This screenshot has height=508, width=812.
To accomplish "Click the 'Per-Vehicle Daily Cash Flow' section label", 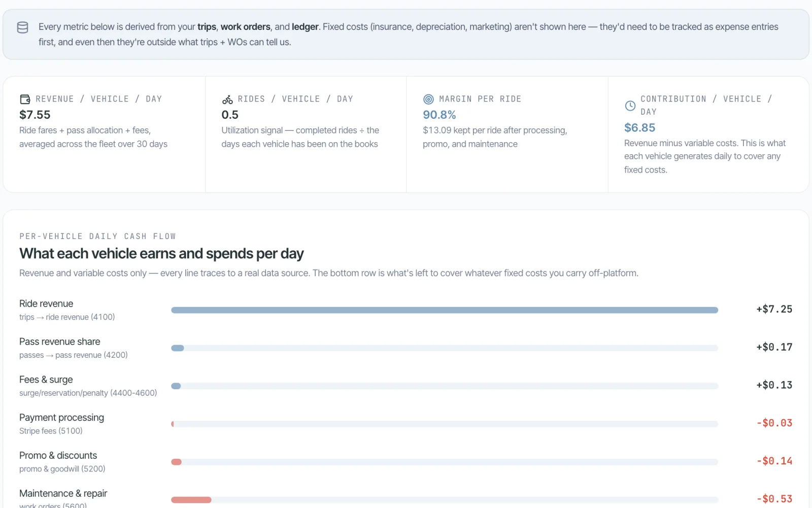I will 97,236.
